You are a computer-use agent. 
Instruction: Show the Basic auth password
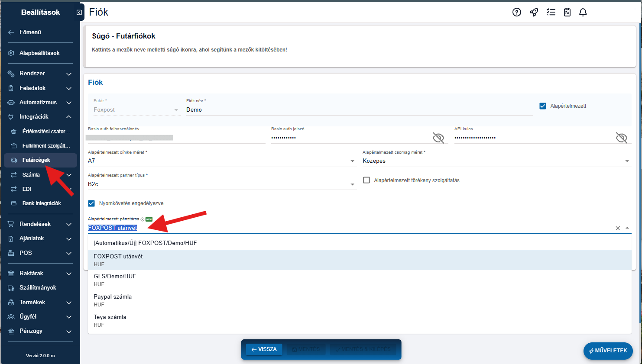(x=438, y=138)
